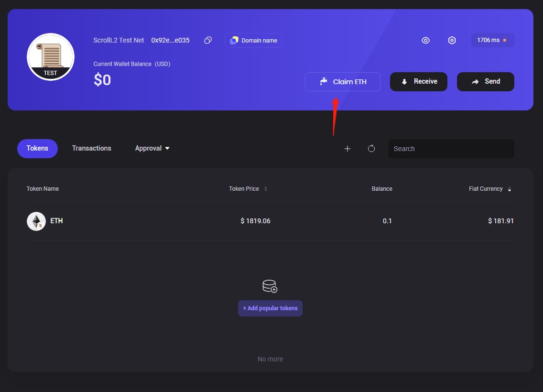This screenshot has width=543, height=392.
Task: Expand the Approval dropdown
Action: [x=152, y=148]
